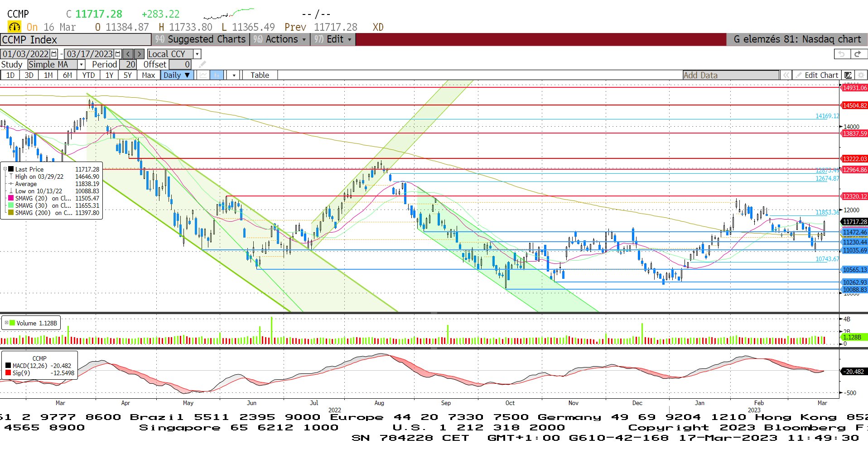Click the Period value field 20
Viewport: 868px width, 463px height.
click(128, 64)
